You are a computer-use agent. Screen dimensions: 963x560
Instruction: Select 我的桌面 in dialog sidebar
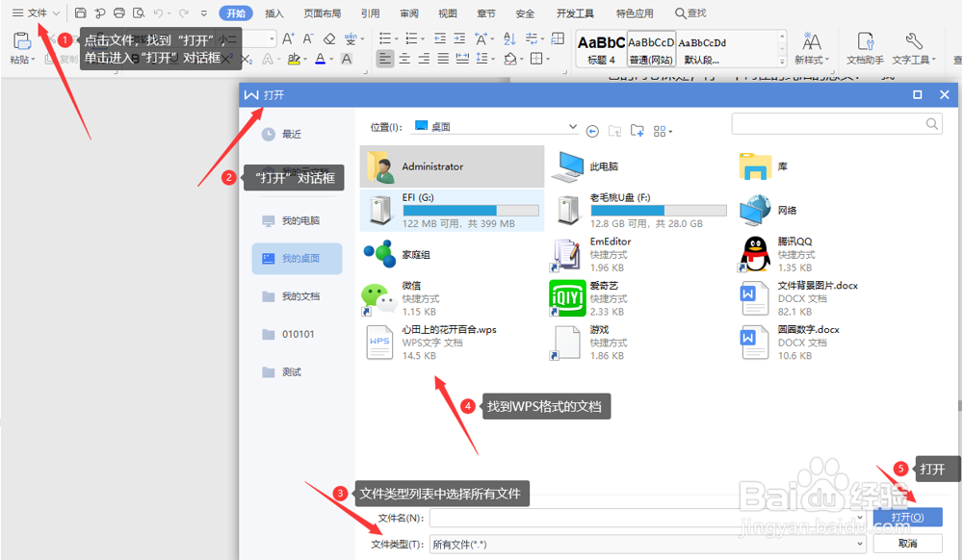pos(297,259)
